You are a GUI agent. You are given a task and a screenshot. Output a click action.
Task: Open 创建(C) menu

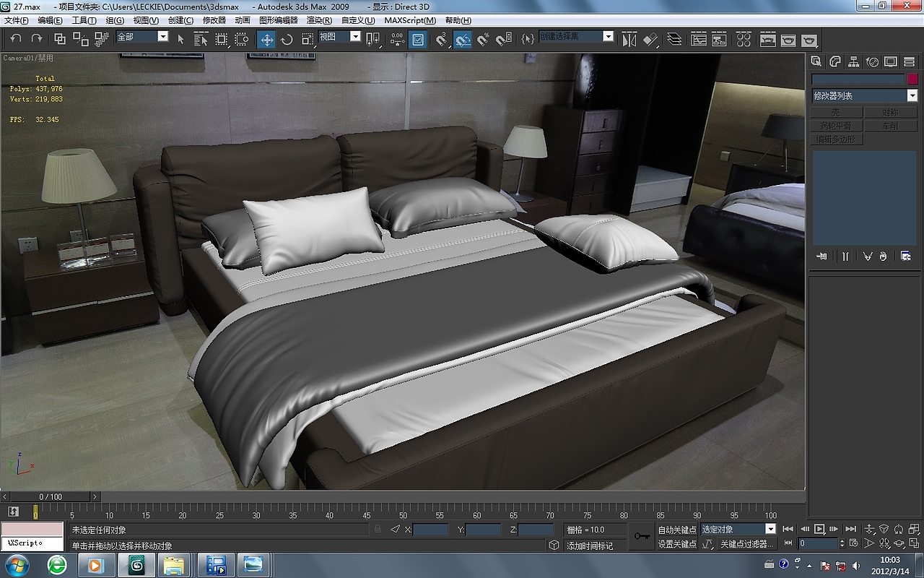(x=180, y=20)
